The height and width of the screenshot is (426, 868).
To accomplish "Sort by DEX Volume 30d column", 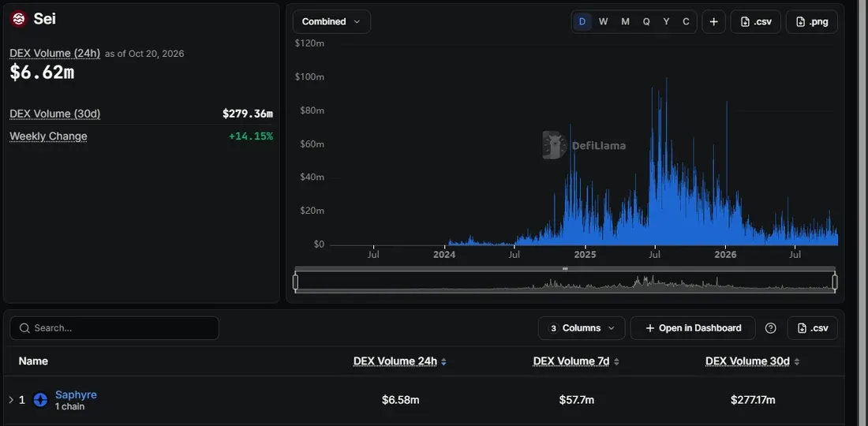I will click(752, 361).
